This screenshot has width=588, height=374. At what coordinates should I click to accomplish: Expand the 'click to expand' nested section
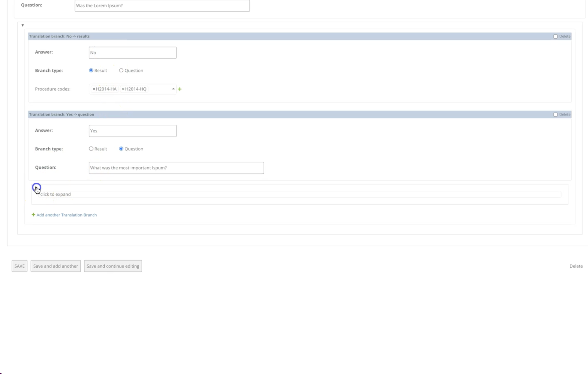point(56,194)
